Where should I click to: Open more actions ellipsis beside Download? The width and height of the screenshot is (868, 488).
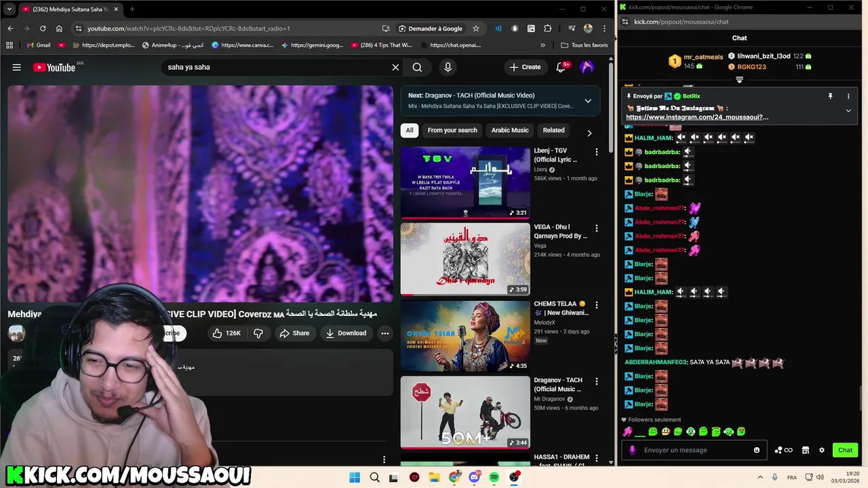384,333
